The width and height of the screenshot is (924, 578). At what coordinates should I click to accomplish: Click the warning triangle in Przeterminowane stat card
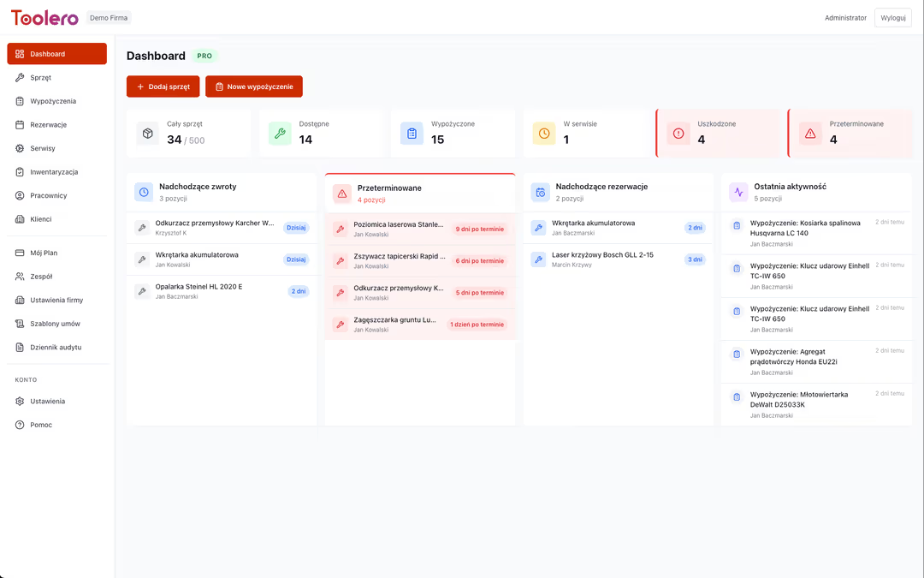(x=810, y=134)
